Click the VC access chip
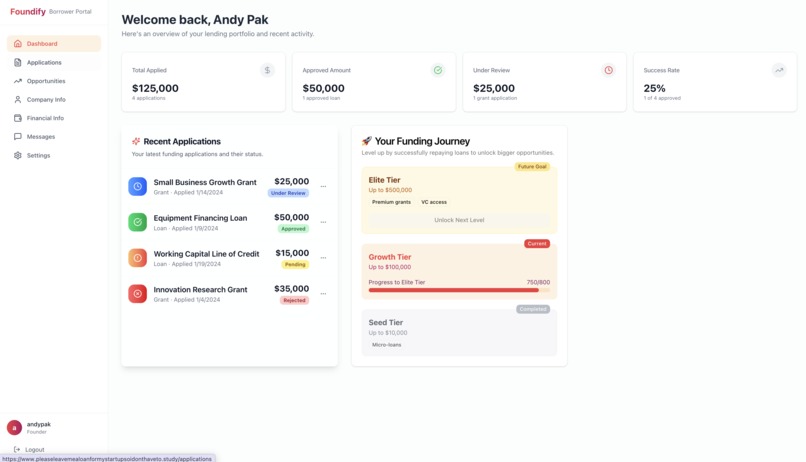The height and width of the screenshot is (462, 806). (434, 202)
